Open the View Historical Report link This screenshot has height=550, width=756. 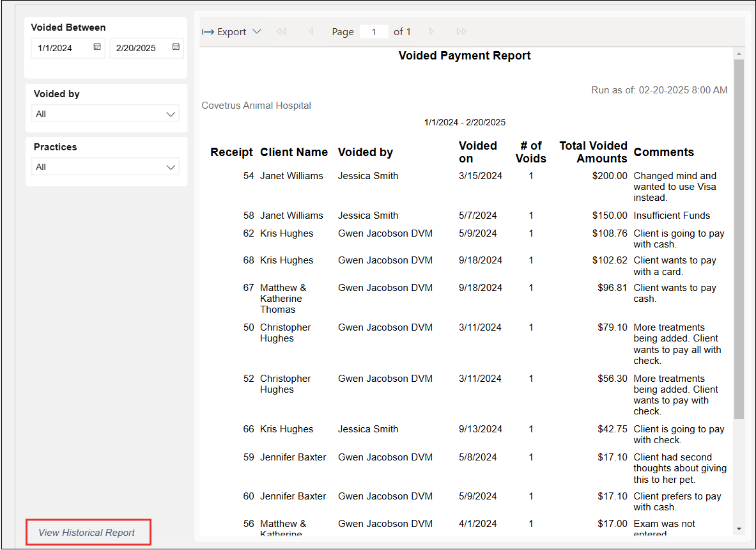87,533
